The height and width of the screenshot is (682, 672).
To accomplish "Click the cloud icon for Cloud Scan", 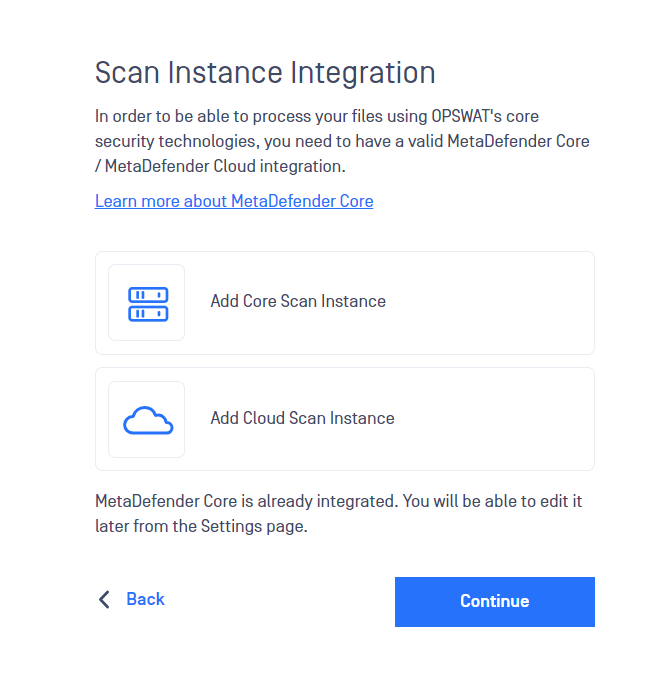I will 148,420.
